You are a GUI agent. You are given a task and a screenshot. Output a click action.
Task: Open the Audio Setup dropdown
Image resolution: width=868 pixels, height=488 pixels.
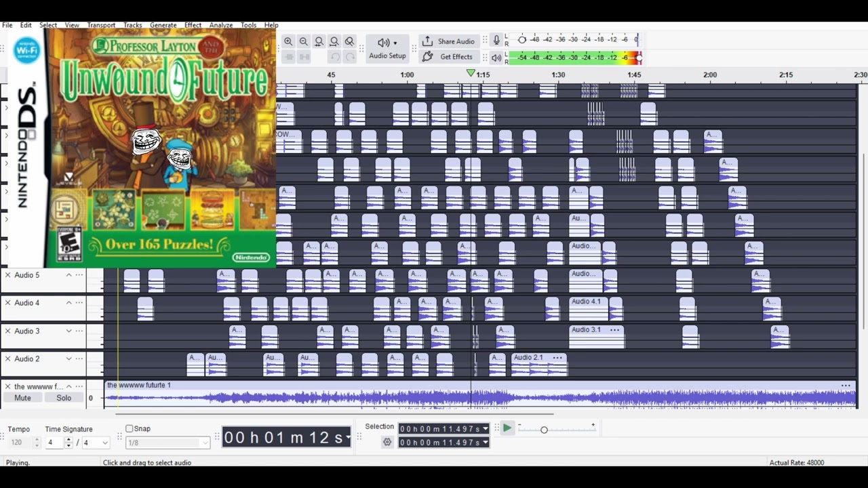[x=387, y=49]
